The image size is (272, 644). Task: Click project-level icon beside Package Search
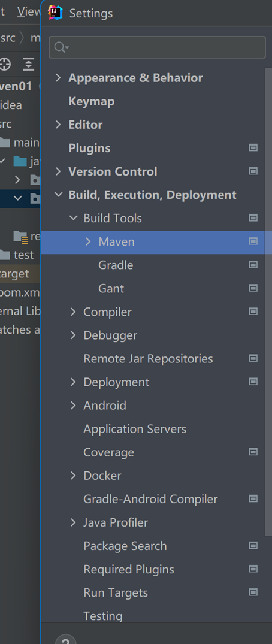(x=253, y=545)
